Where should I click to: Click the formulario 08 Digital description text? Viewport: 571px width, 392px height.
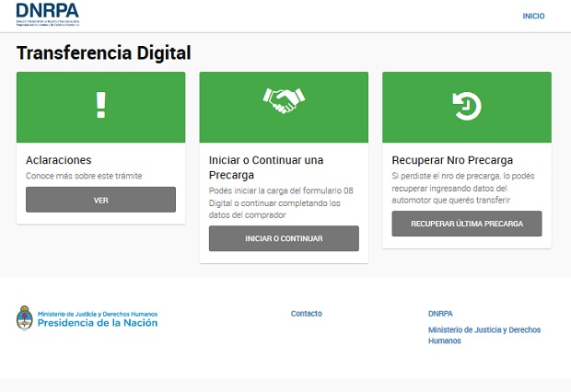click(282, 202)
